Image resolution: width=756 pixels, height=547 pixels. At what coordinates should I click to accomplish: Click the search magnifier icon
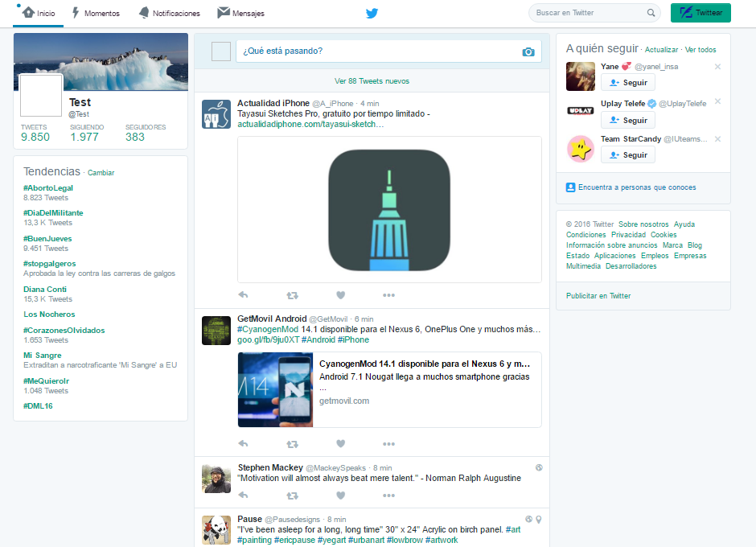coord(651,13)
